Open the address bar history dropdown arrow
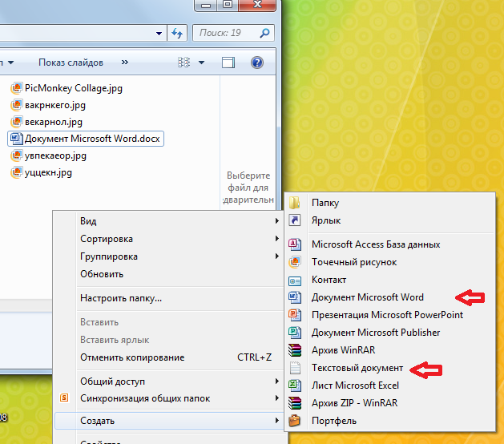Screen dimensions: 504x444 point(159,33)
